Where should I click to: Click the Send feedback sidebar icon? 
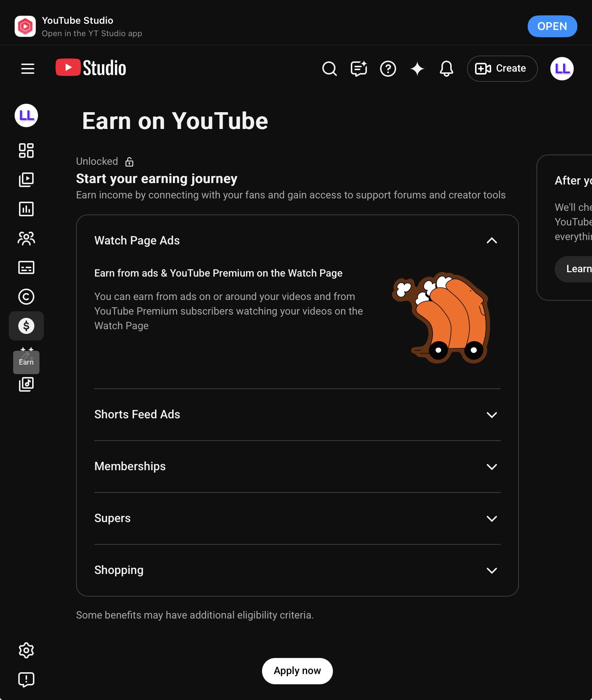[26, 680]
